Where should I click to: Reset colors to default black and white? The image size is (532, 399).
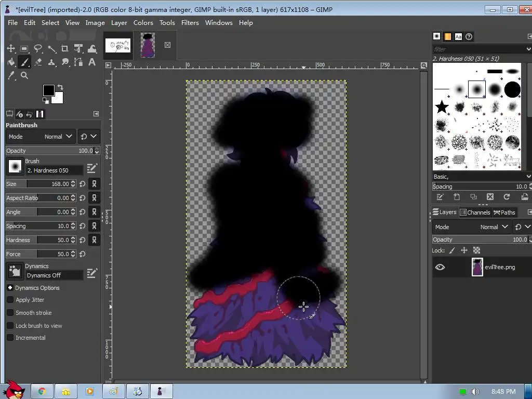(46, 100)
